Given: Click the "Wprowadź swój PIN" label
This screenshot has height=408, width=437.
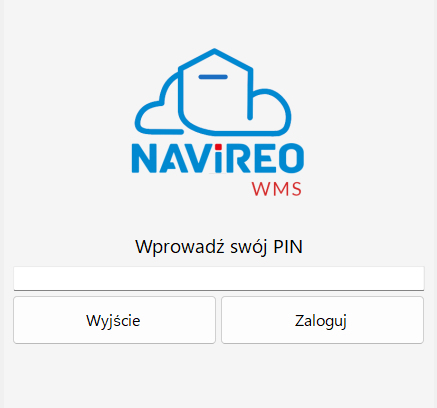Looking at the screenshot, I should click(219, 247).
